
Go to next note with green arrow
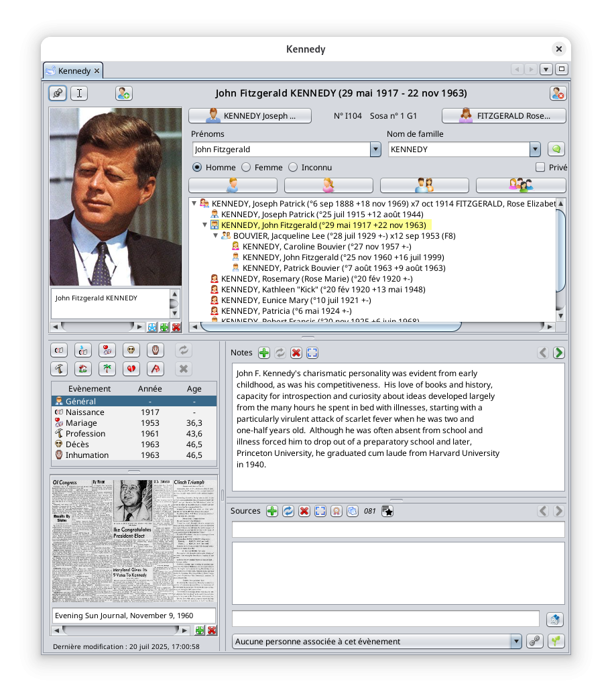tap(558, 353)
